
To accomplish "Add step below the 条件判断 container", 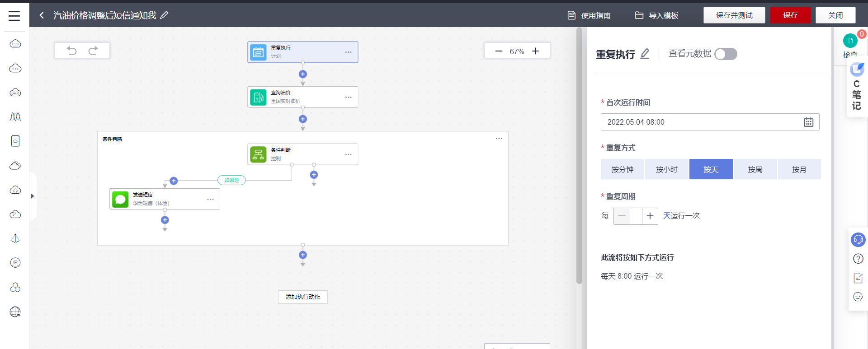I will pos(303,255).
